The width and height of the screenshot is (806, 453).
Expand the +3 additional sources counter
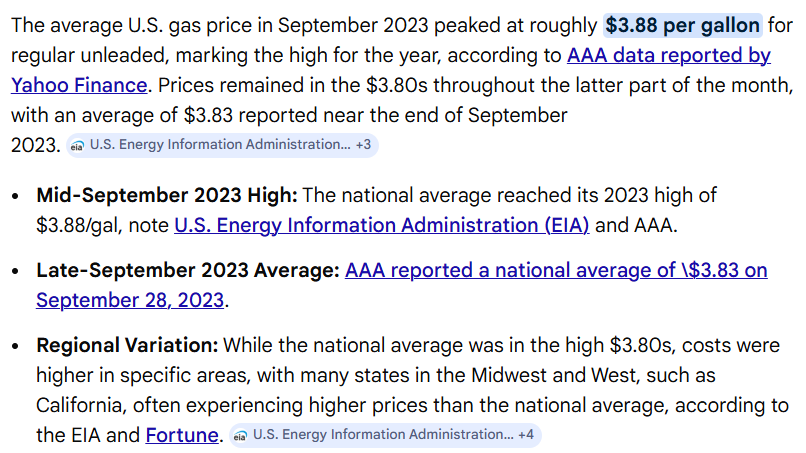(x=363, y=145)
